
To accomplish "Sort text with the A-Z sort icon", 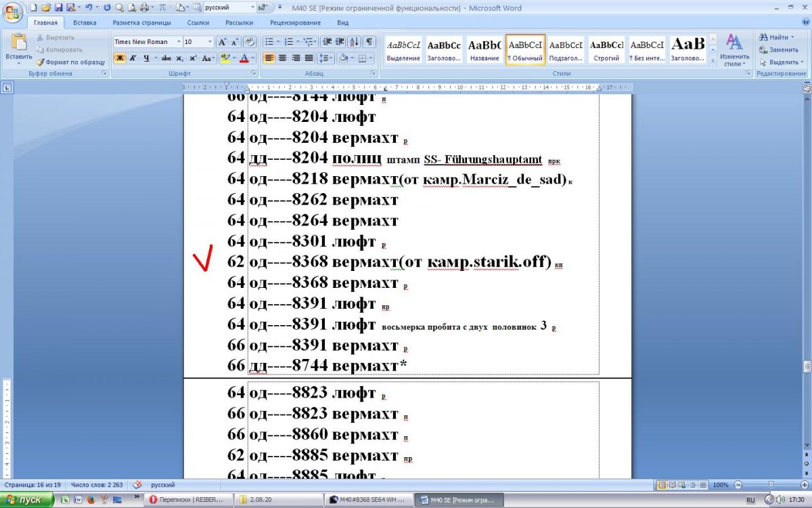I will (355, 41).
